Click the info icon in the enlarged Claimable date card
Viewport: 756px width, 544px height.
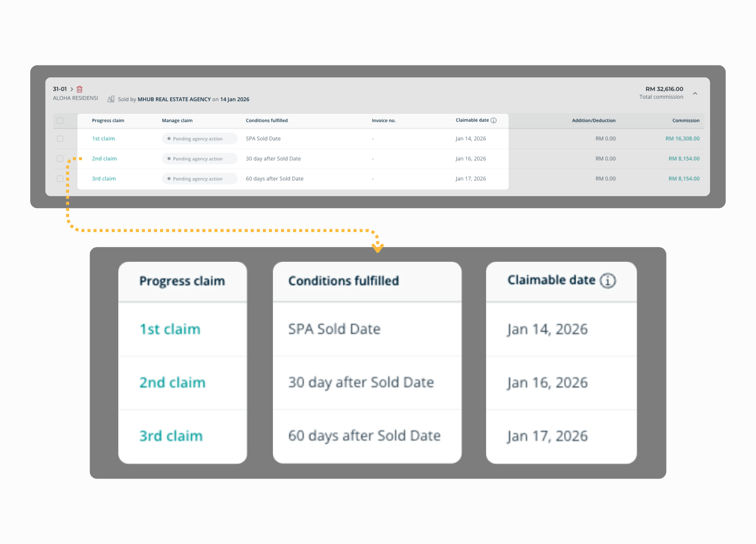(608, 281)
